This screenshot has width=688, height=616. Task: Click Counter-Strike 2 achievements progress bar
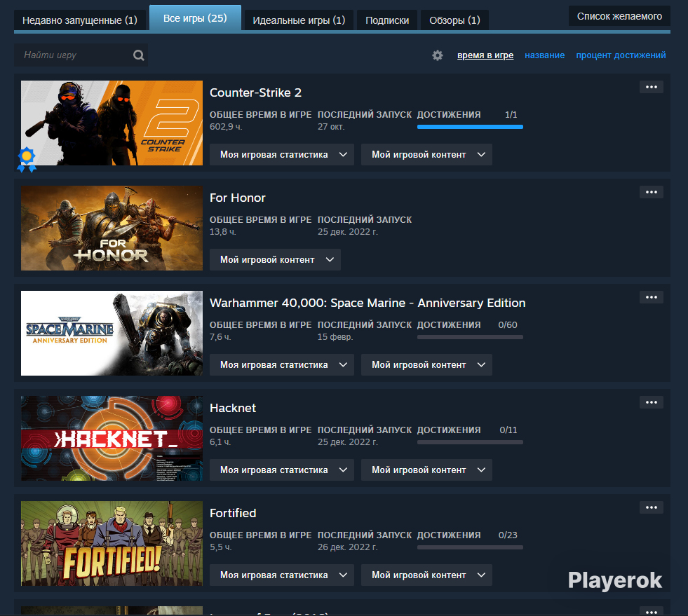(470, 127)
